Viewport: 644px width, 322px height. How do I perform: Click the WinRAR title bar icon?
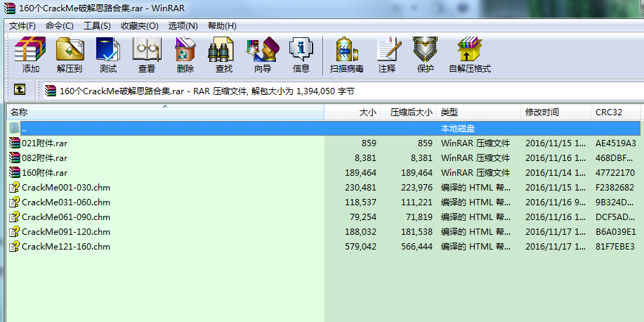(10, 8)
